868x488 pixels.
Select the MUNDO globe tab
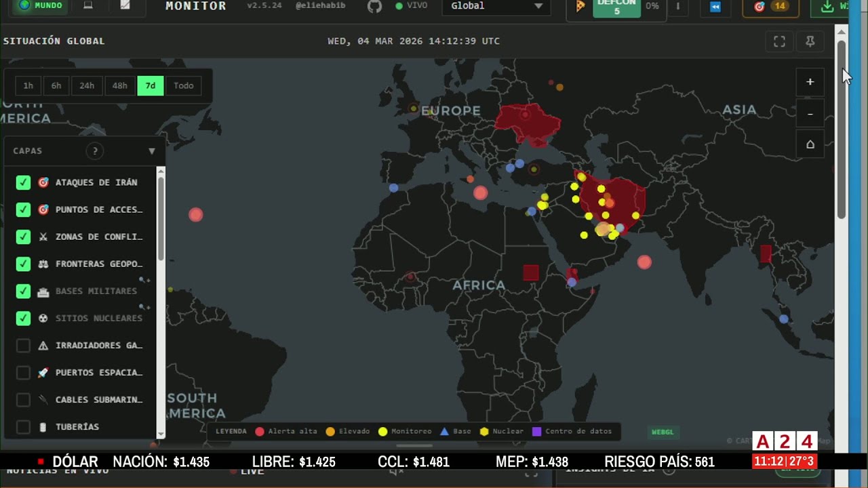point(41,5)
